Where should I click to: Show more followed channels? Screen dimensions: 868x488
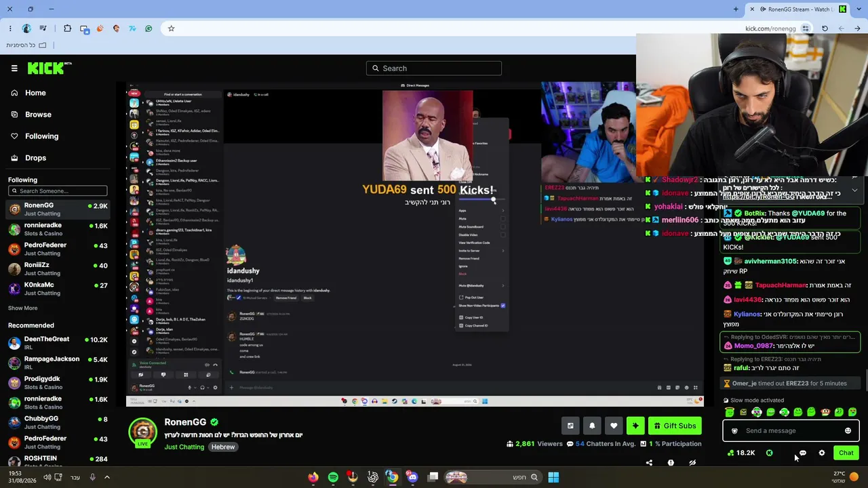tap(22, 308)
